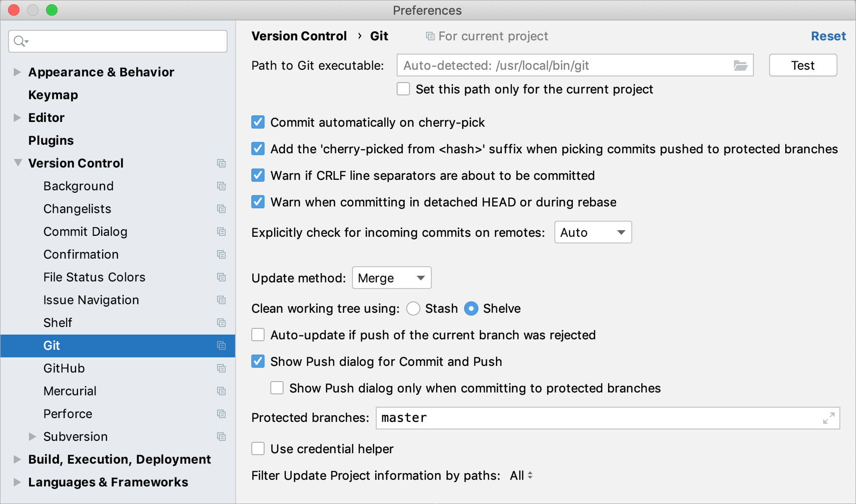
Task: Click Version Control in the breadcrumb
Action: click(299, 36)
